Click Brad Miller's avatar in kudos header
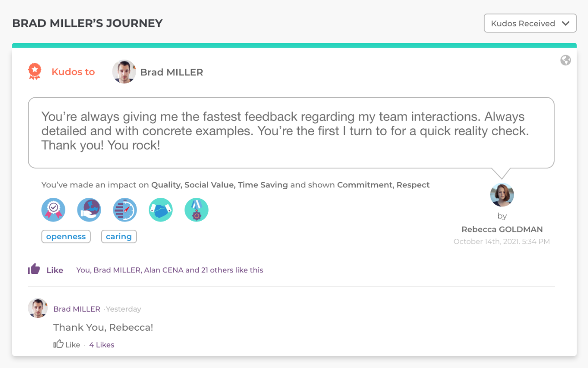 (124, 72)
